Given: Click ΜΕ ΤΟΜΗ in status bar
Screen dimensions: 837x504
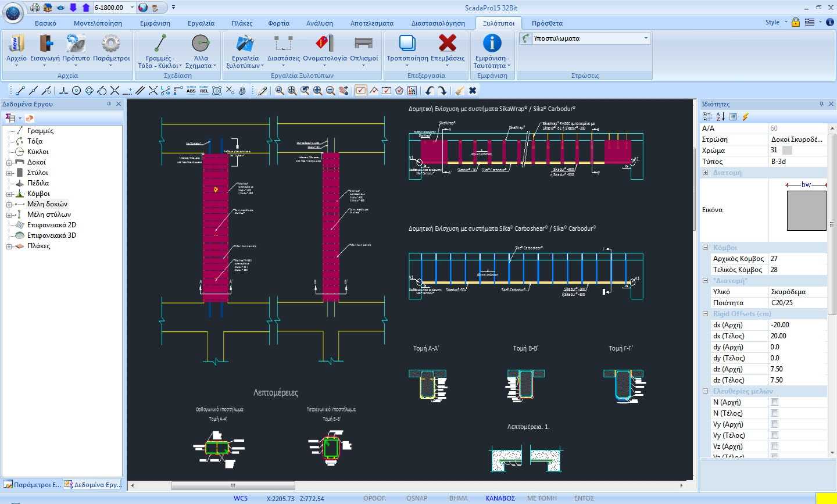Looking at the screenshot, I should coord(542,498).
